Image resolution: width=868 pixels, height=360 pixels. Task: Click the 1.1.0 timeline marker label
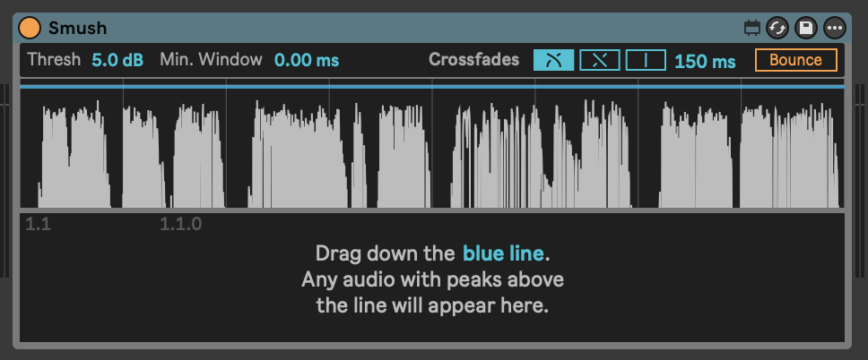point(180,224)
